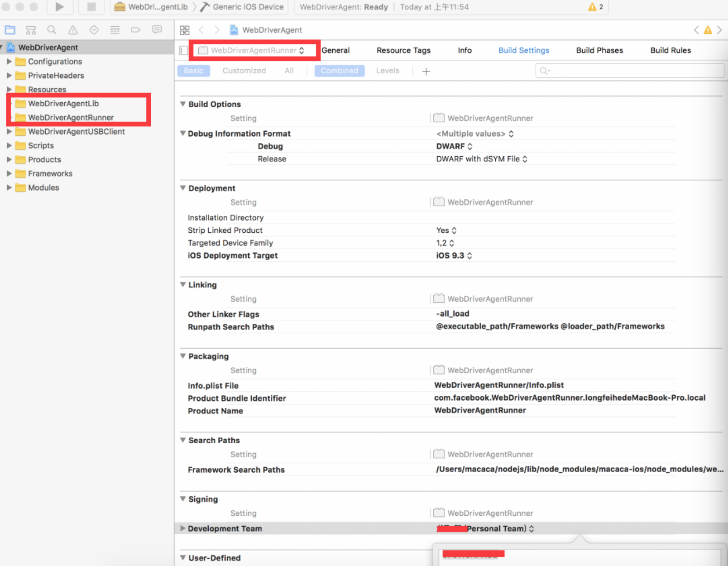Screen dimensions: 728x566
Task: Select the Customized filter
Action: (244, 71)
